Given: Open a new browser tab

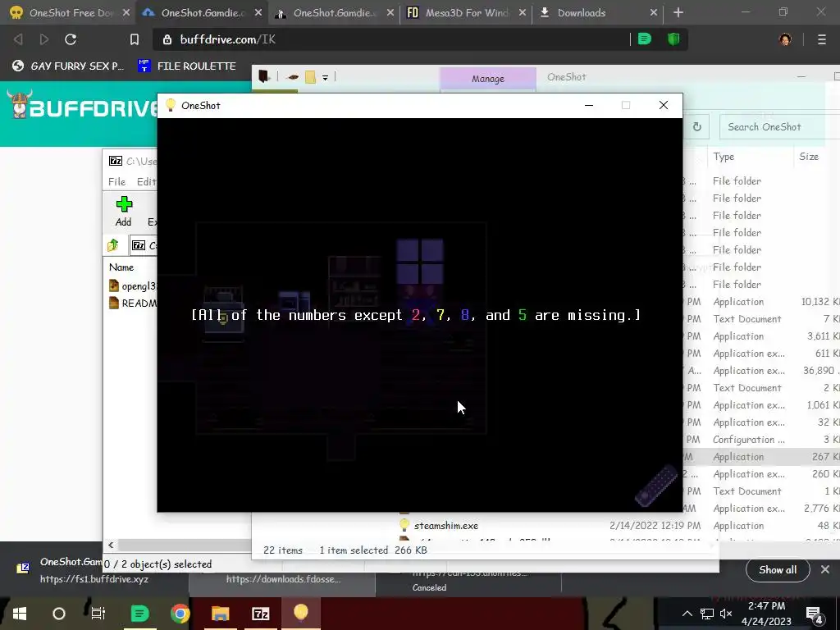Looking at the screenshot, I should (x=678, y=12).
